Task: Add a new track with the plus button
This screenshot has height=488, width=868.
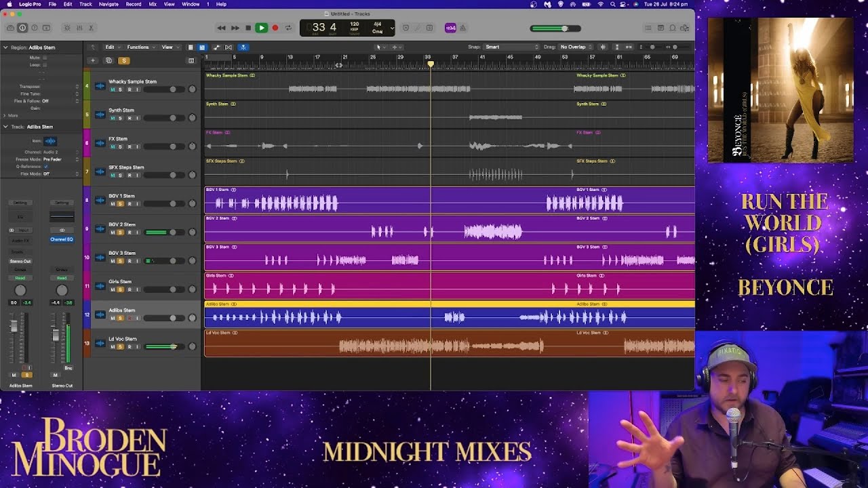Action: (x=93, y=60)
